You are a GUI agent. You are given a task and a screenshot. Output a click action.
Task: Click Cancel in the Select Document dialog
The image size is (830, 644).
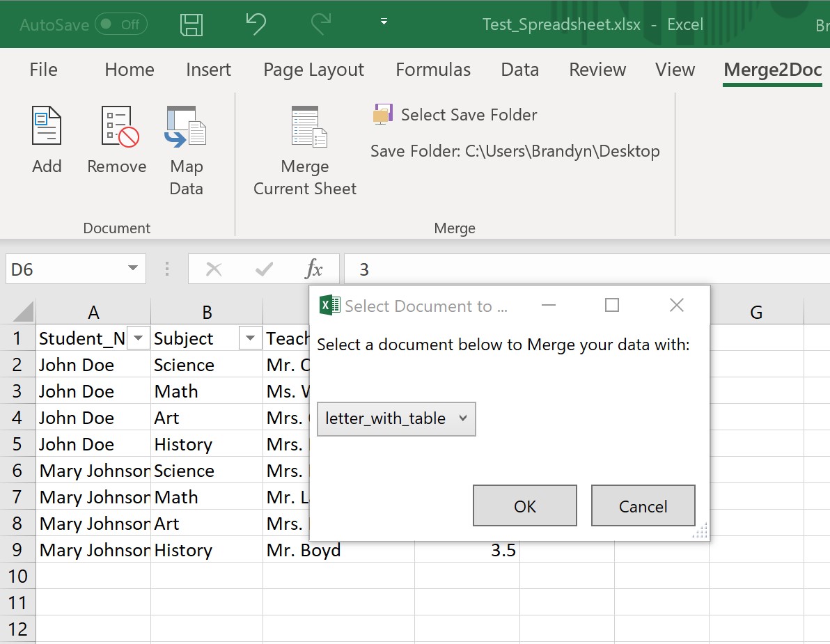(643, 506)
